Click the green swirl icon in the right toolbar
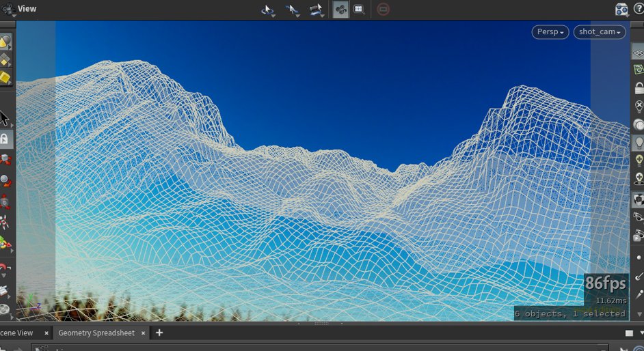 click(639, 69)
